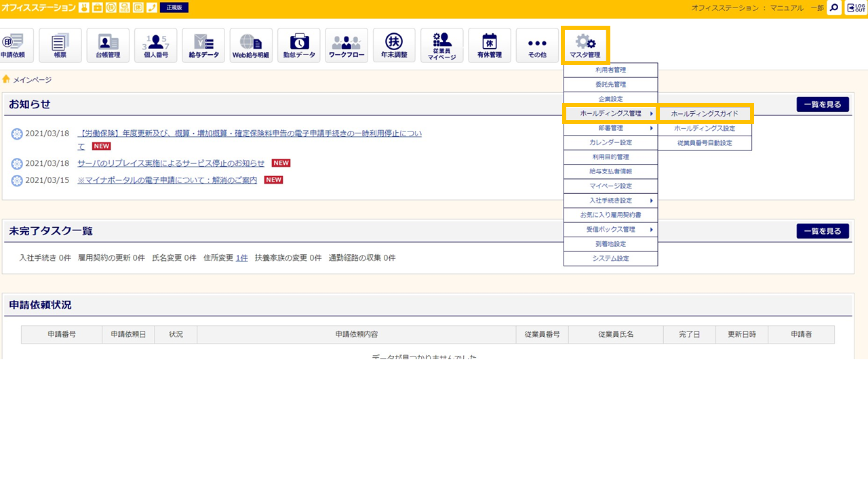Click the search magnifier icon in header

[834, 8]
